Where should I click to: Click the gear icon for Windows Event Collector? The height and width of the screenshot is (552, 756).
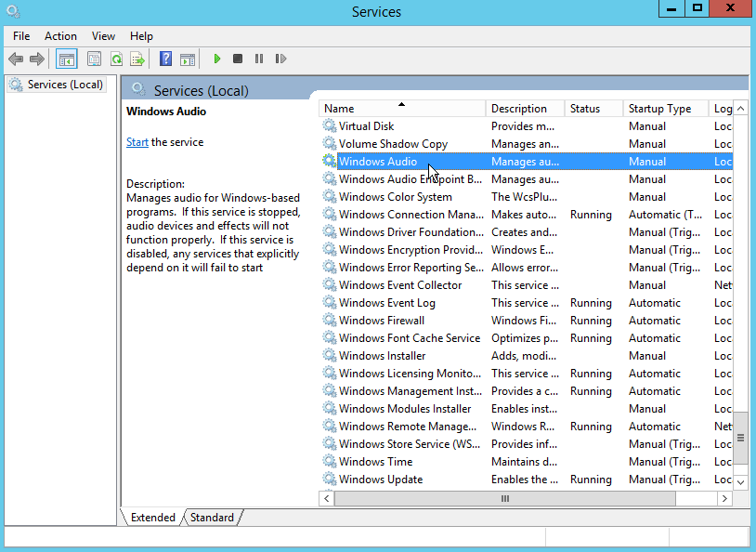330,285
